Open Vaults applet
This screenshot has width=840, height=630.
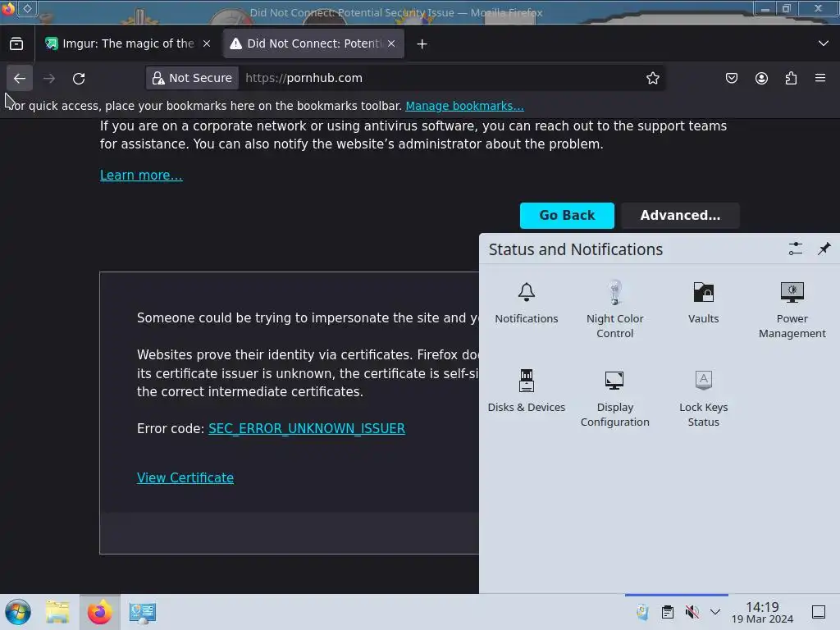click(x=703, y=304)
